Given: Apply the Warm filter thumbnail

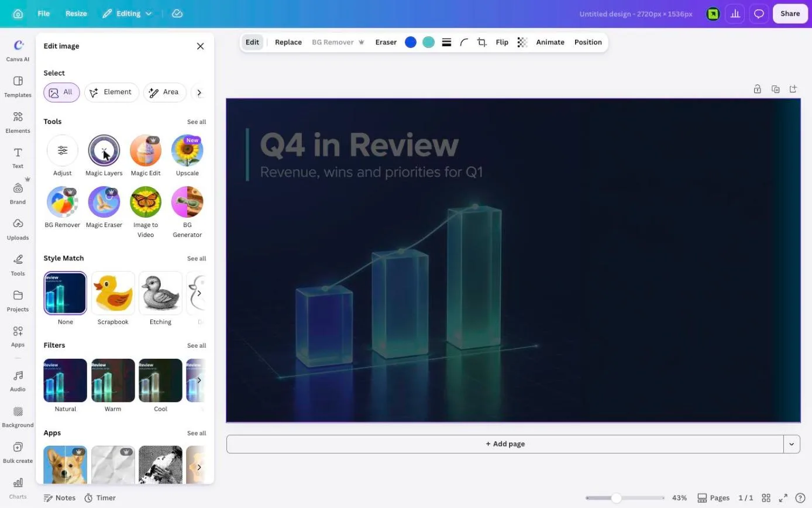Looking at the screenshot, I should click(x=113, y=380).
